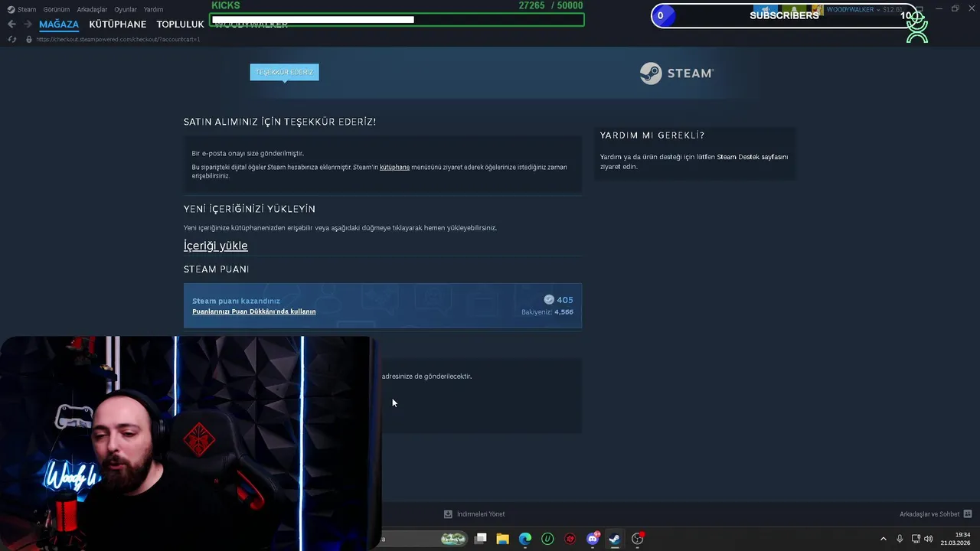
Task: Click the download icon beside İndirmeleri Yönet
Action: coord(448,514)
